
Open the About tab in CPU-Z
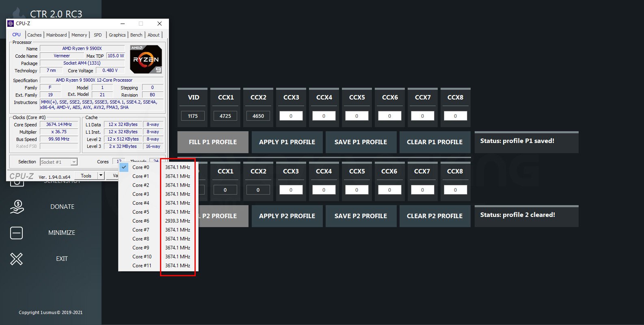click(153, 35)
